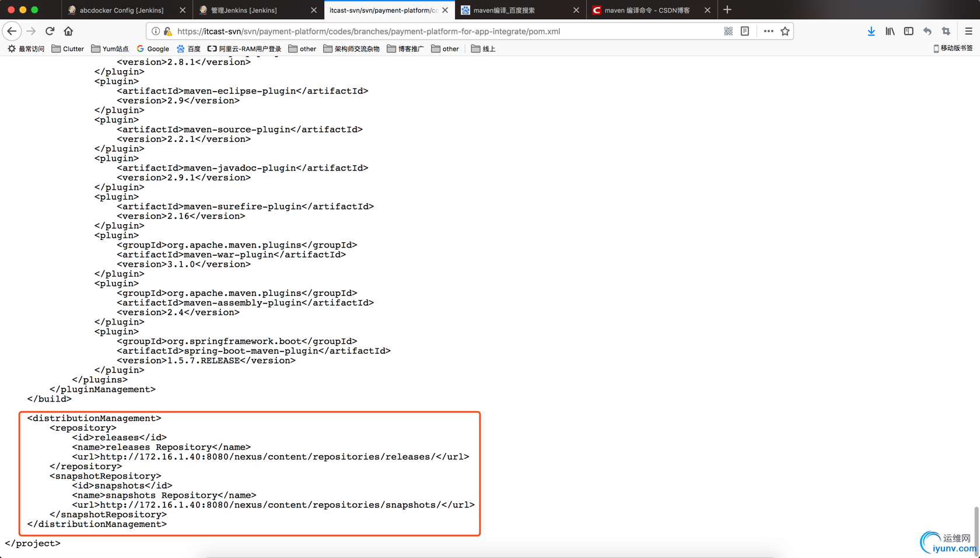Toggle reader view for this page
Image resolution: width=980 pixels, height=558 pixels.
click(x=745, y=31)
